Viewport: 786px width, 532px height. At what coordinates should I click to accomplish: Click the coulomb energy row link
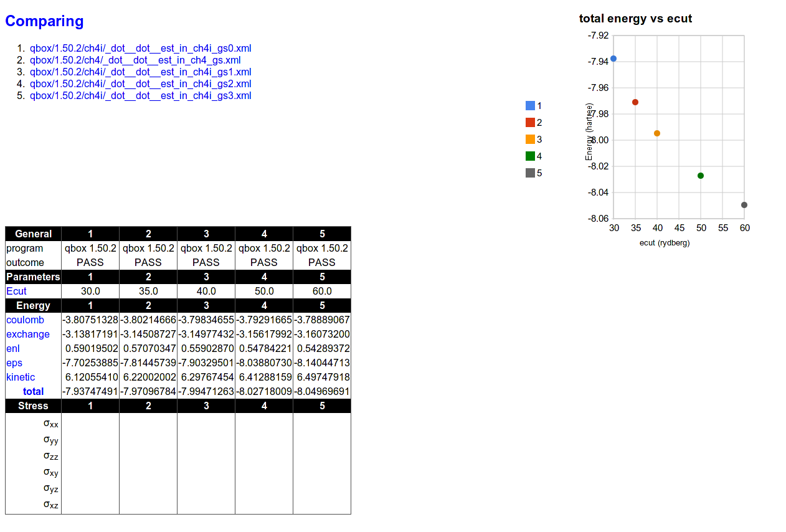(x=26, y=320)
